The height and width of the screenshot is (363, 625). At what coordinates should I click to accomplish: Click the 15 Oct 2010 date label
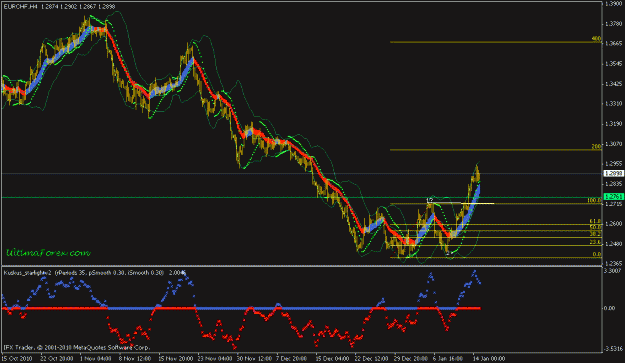pos(17,358)
